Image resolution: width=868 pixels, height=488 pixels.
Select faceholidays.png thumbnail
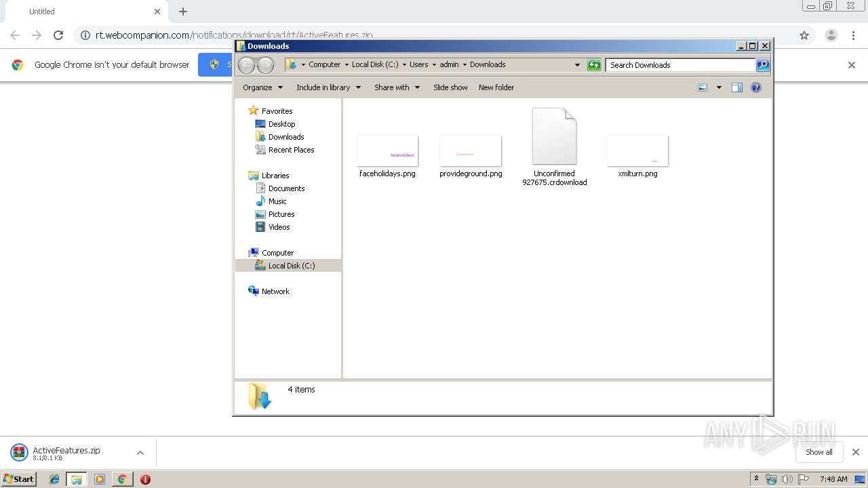pos(387,150)
